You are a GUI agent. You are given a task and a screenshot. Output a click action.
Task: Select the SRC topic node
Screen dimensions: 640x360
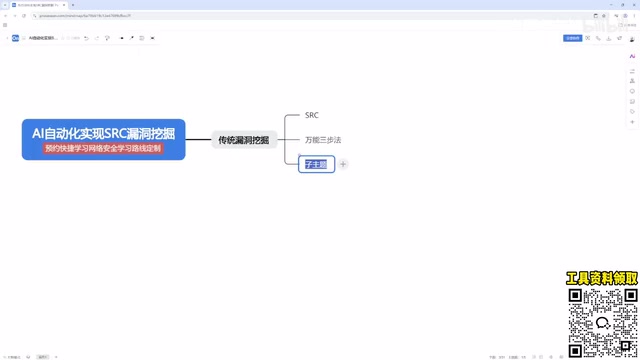point(312,115)
